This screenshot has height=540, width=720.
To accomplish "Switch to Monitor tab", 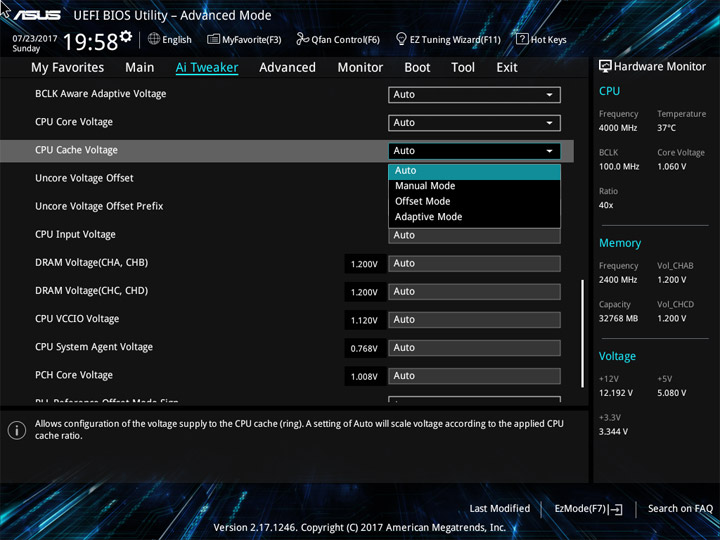I will tap(360, 68).
